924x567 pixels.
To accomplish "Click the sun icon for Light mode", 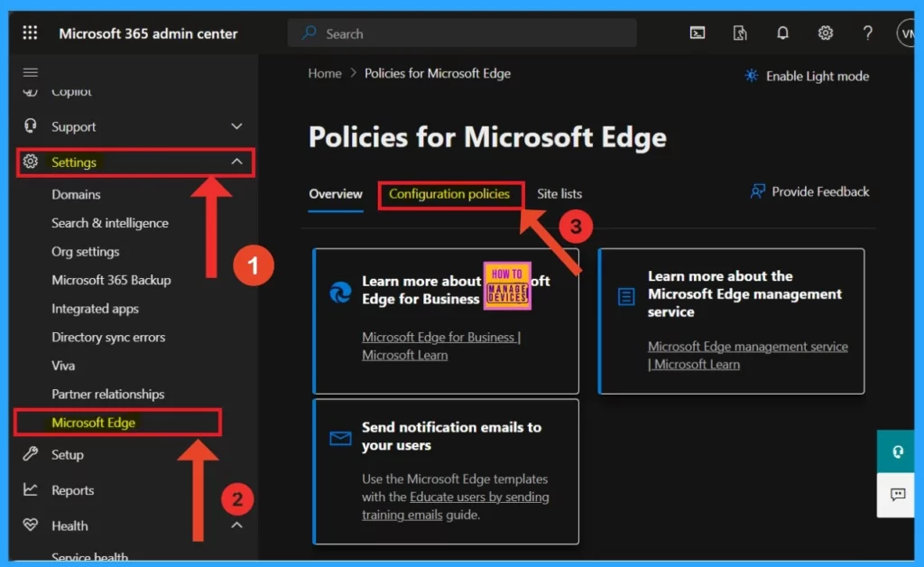I will point(751,76).
